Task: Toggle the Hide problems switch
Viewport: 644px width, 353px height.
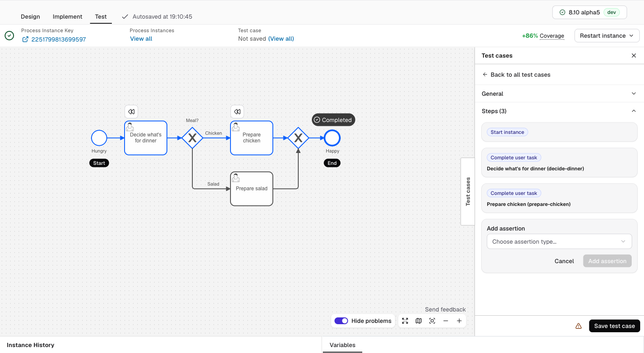Action: click(x=341, y=321)
